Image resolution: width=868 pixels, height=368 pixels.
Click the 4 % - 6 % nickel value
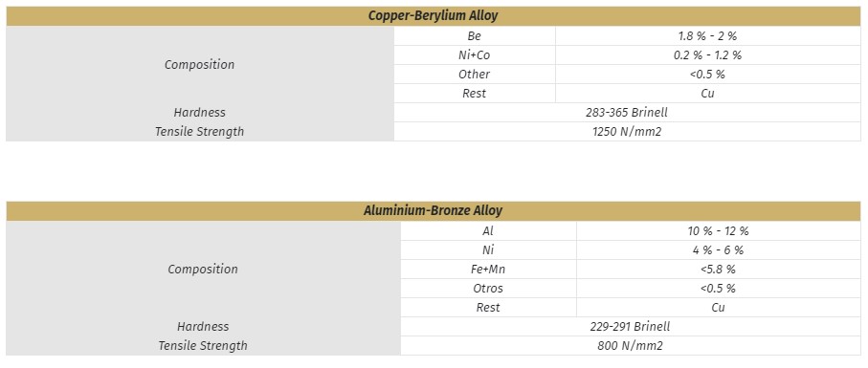(719, 250)
